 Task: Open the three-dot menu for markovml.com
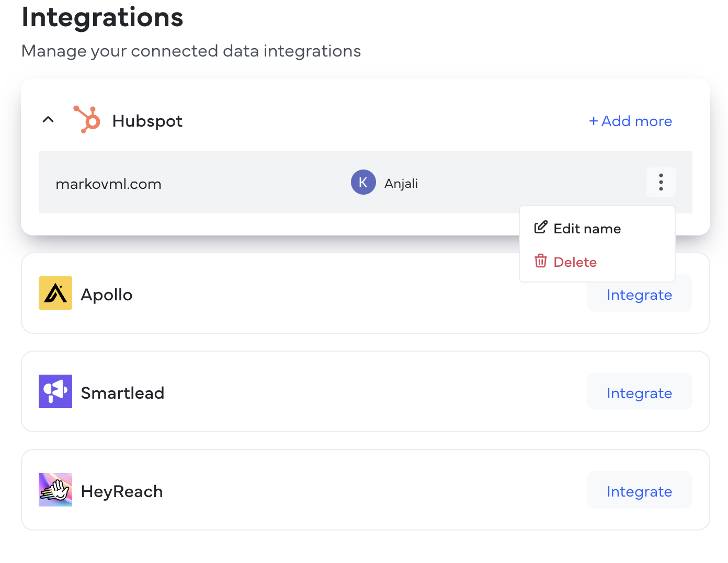pos(661,182)
